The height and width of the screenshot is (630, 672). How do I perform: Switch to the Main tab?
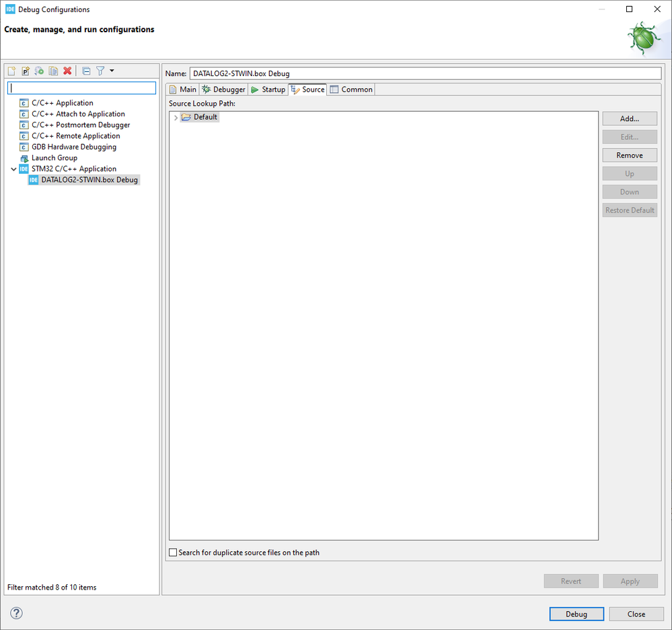tap(183, 90)
